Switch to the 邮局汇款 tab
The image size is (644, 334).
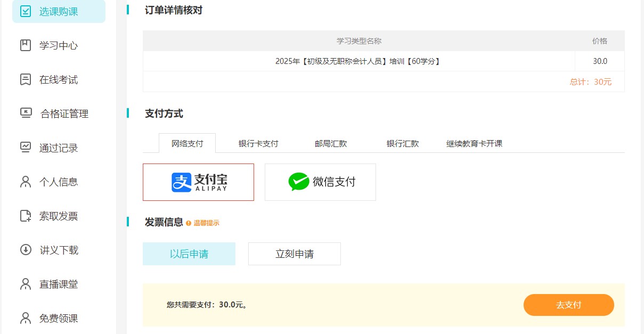331,144
